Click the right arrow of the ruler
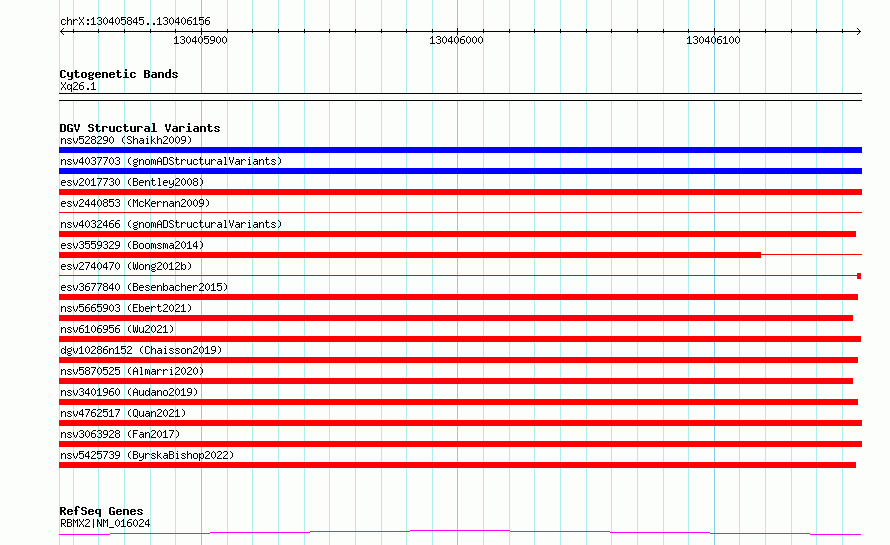Viewport: 890px width, 545px height. (x=858, y=32)
